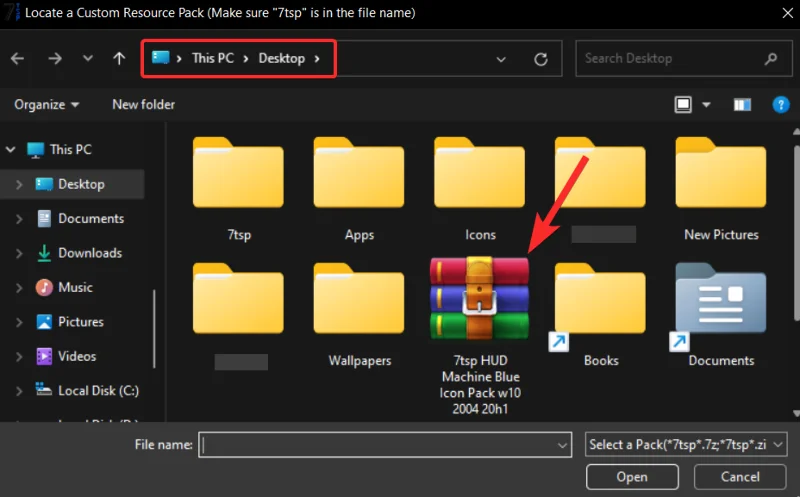Click the Cancel button
Screen dimensions: 800x497
740,477
